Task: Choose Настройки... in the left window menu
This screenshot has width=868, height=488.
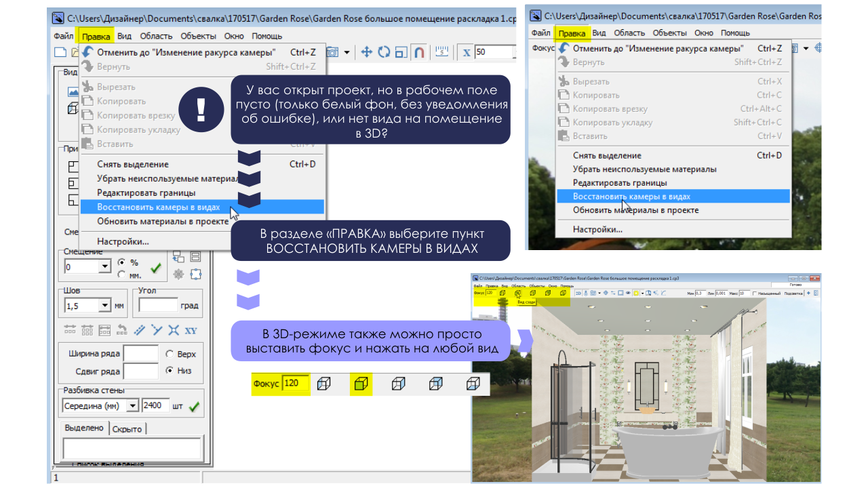Action: coord(202,241)
